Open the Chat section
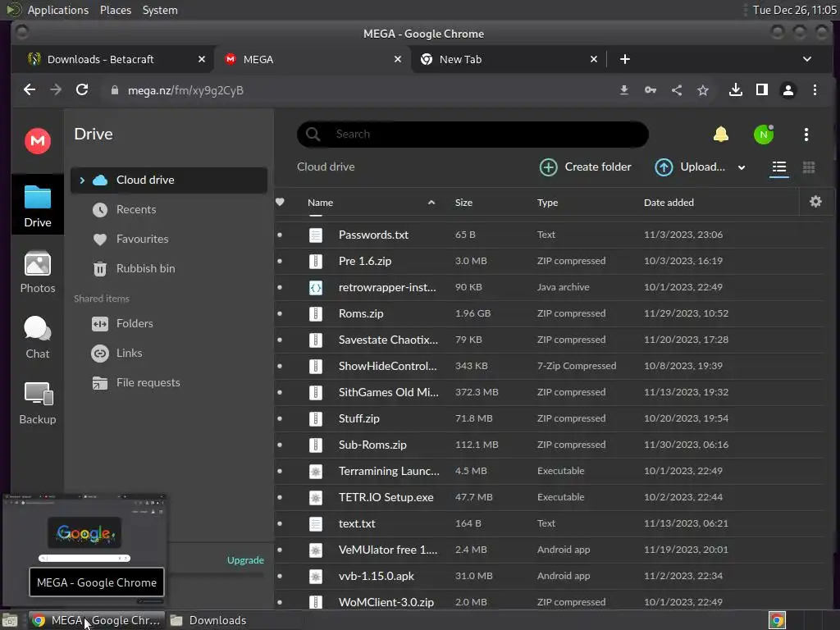The image size is (840, 630). (x=38, y=337)
